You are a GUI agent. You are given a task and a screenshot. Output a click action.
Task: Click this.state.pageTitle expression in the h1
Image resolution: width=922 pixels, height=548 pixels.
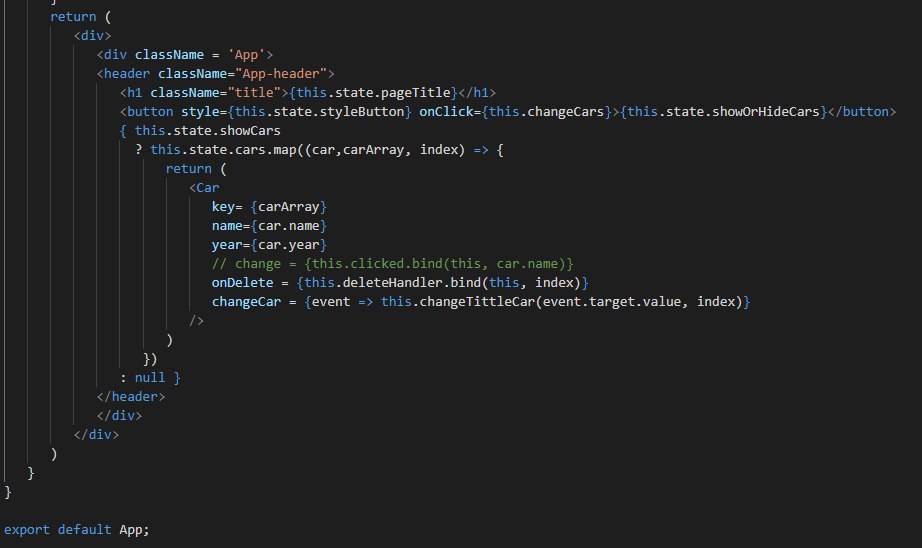pyautogui.click(x=373, y=92)
